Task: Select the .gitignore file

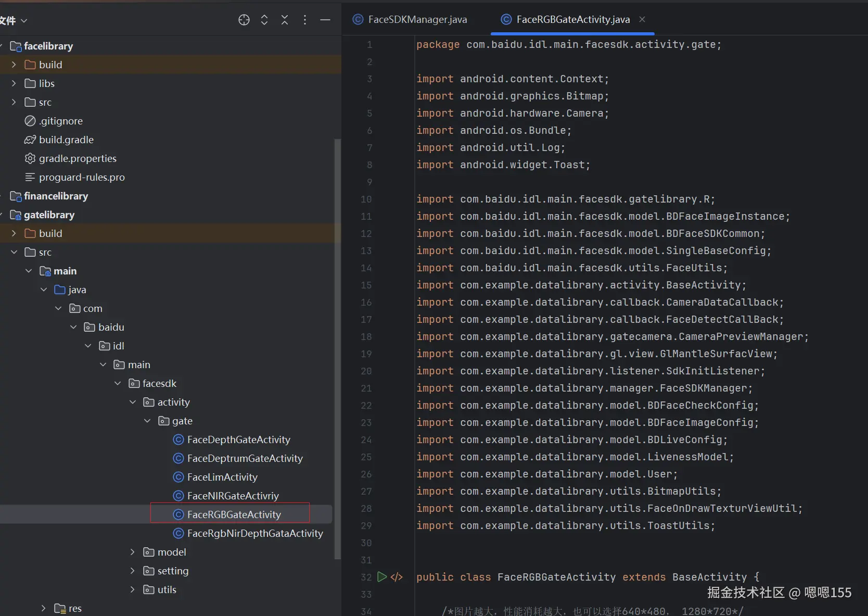Action: click(x=61, y=121)
